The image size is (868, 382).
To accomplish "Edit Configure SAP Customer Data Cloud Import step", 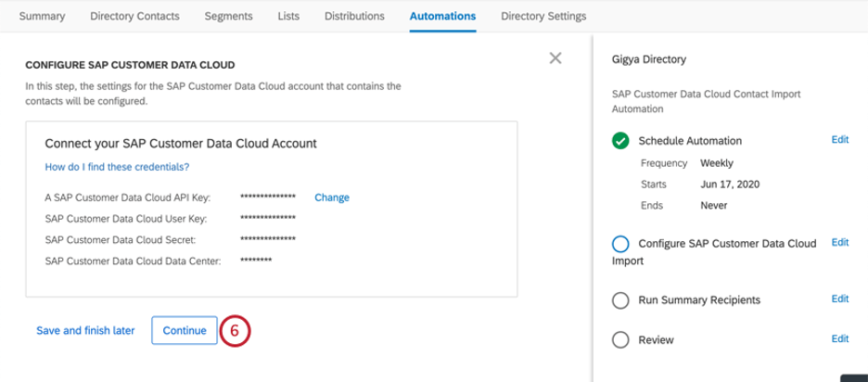I will click(x=840, y=242).
